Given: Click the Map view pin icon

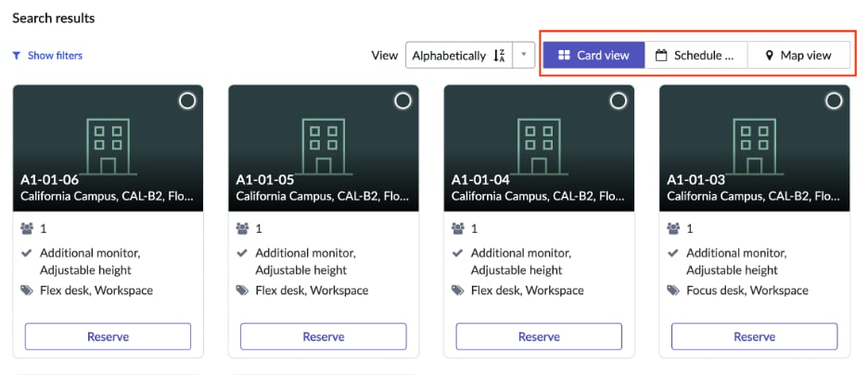Looking at the screenshot, I should 769,56.
